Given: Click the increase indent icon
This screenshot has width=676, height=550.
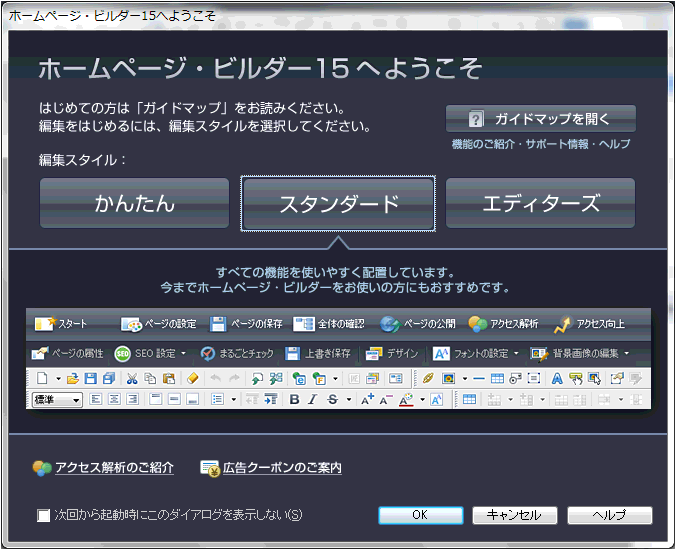Looking at the screenshot, I should tap(271, 400).
